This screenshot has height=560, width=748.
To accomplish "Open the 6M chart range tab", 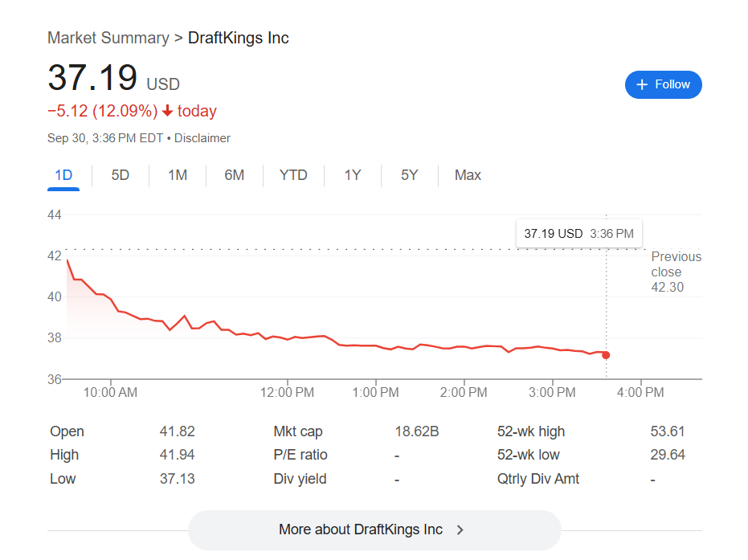I will click(x=235, y=175).
